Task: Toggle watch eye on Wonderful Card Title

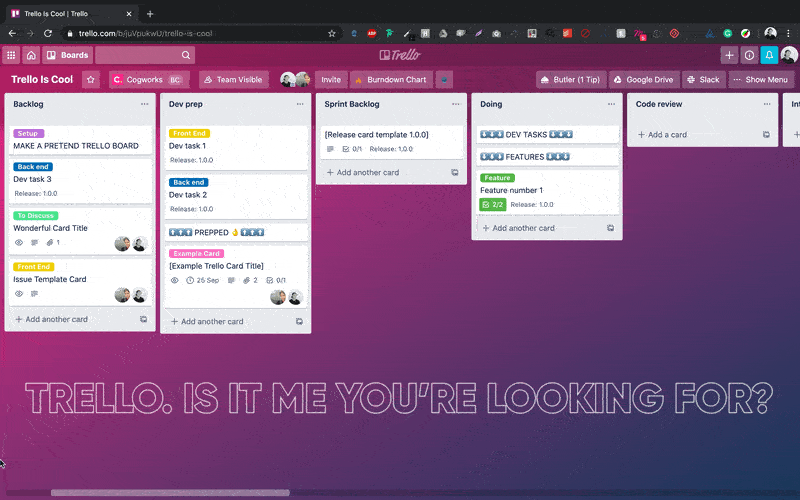Action: click(x=19, y=243)
